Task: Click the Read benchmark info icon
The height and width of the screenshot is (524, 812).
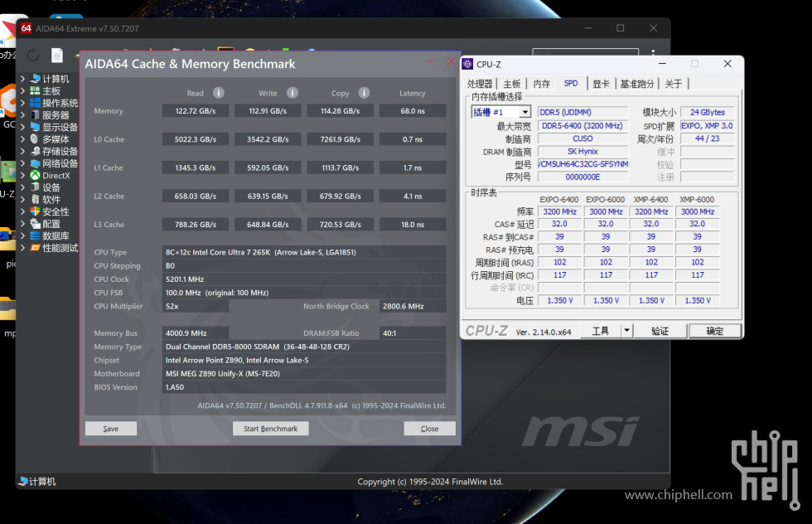Action: coord(219,93)
